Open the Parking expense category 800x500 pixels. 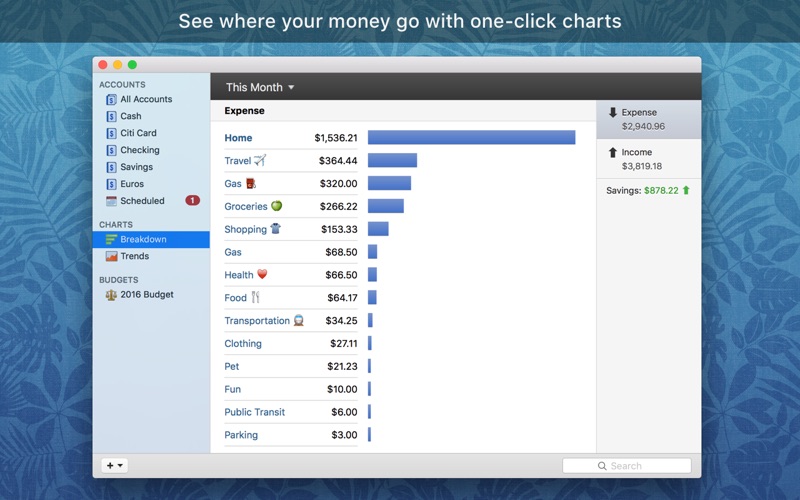tap(241, 435)
